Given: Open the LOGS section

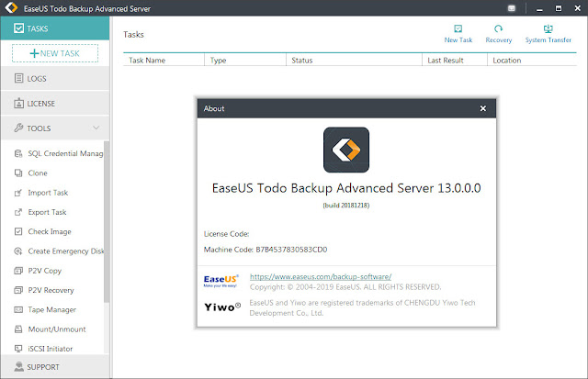Looking at the screenshot, I should [x=55, y=78].
